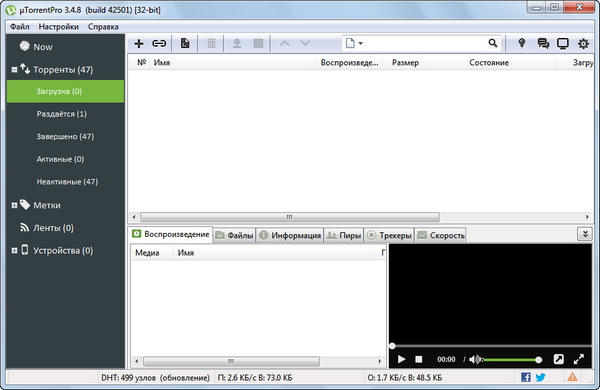Image resolution: width=600 pixels, height=390 pixels.
Task: Select Загрузка (0) in sidebar
Action: (x=65, y=91)
